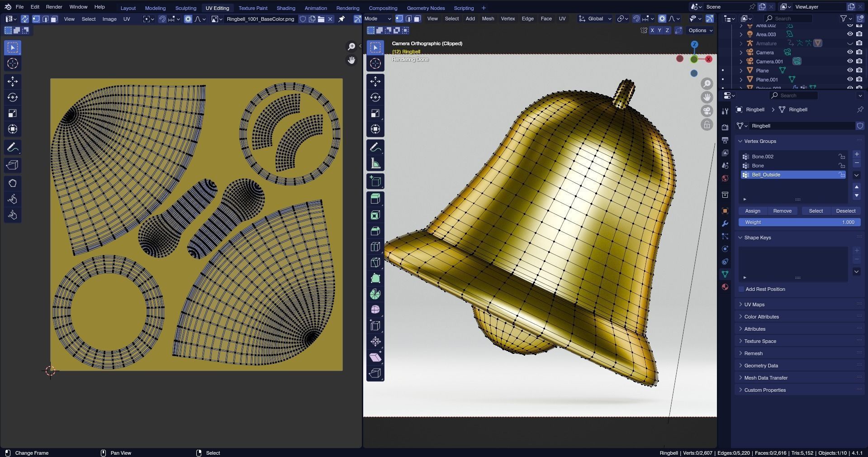868x457 pixels.
Task: Select the Extrude Region tool in the 3D viewport
Action: click(x=375, y=198)
